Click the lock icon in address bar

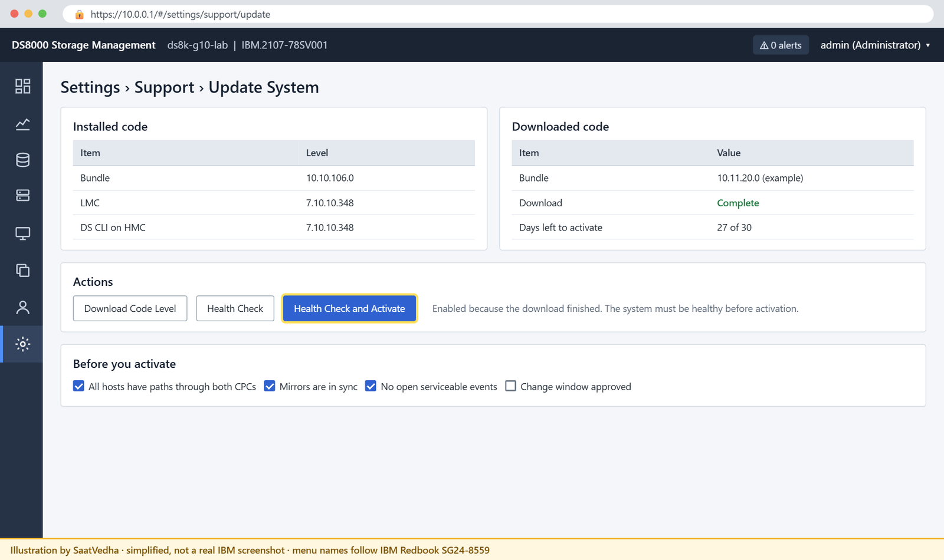(x=79, y=14)
